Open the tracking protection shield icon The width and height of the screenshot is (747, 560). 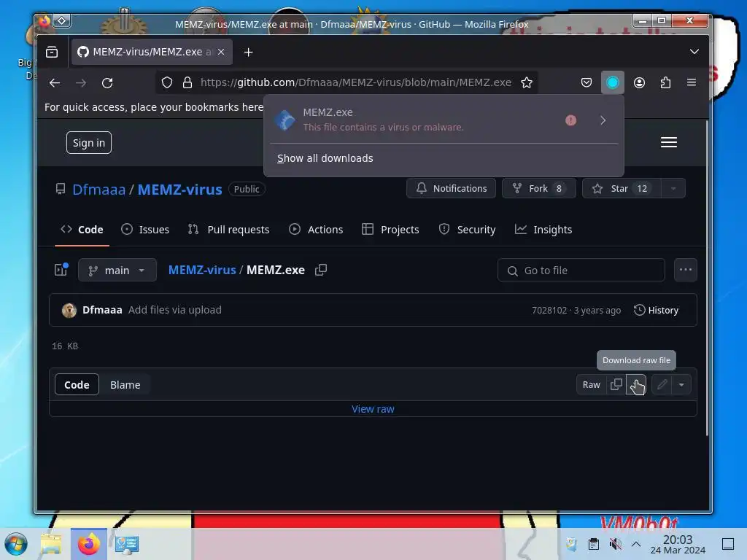[167, 83]
